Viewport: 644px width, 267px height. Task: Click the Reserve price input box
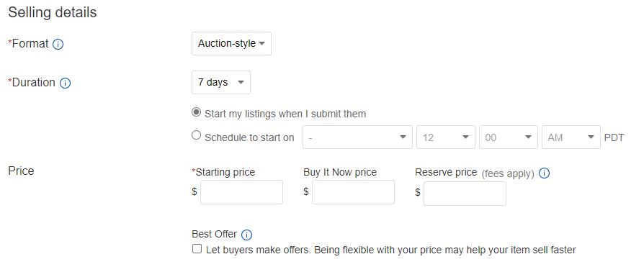click(465, 194)
